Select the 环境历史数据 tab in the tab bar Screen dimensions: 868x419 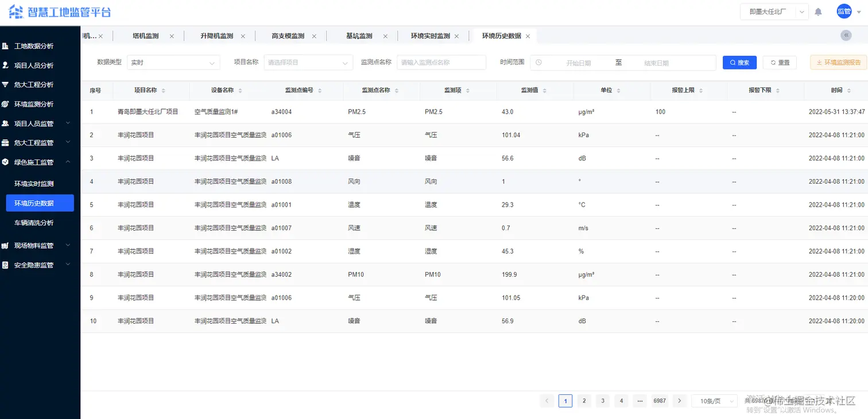[502, 36]
